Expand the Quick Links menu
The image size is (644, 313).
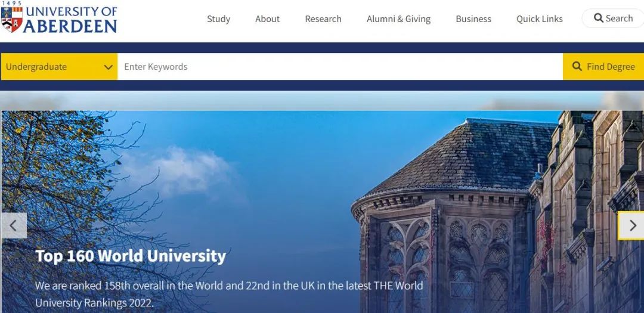coord(540,19)
